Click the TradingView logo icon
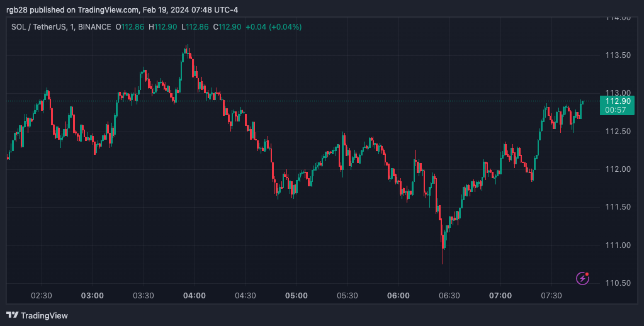Screen dimensions: 644x326 coord(12,315)
